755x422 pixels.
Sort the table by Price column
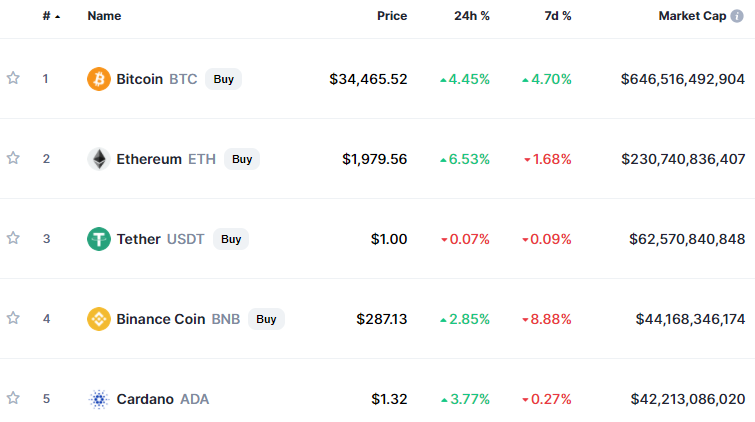pos(392,16)
